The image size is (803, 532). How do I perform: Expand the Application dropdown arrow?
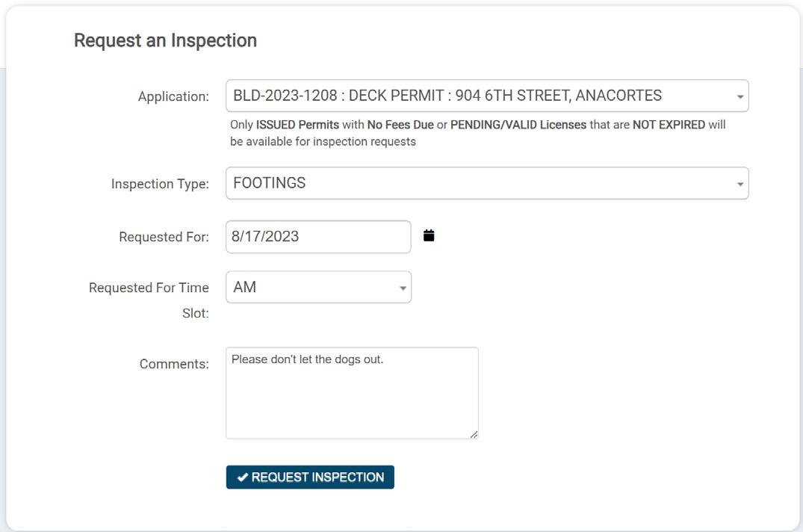pyautogui.click(x=740, y=97)
